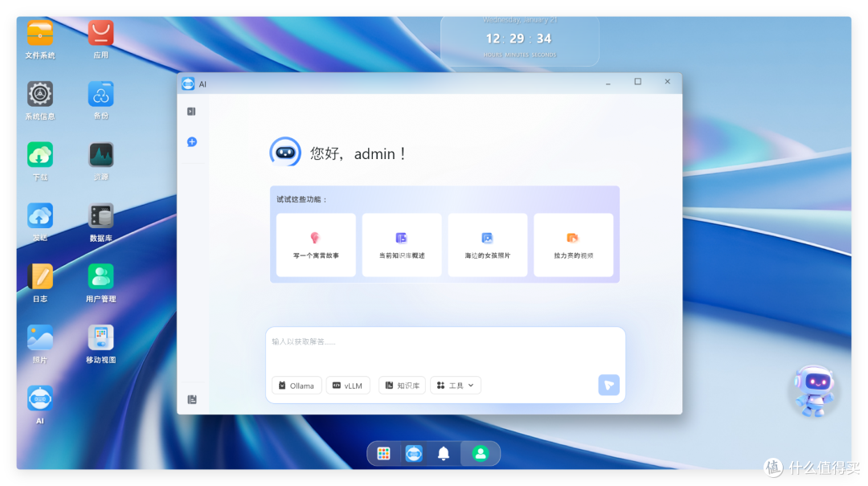This screenshot has height=486, width=868.
Task: Open the 移动视图 mobile view icon
Action: click(100, 337)
